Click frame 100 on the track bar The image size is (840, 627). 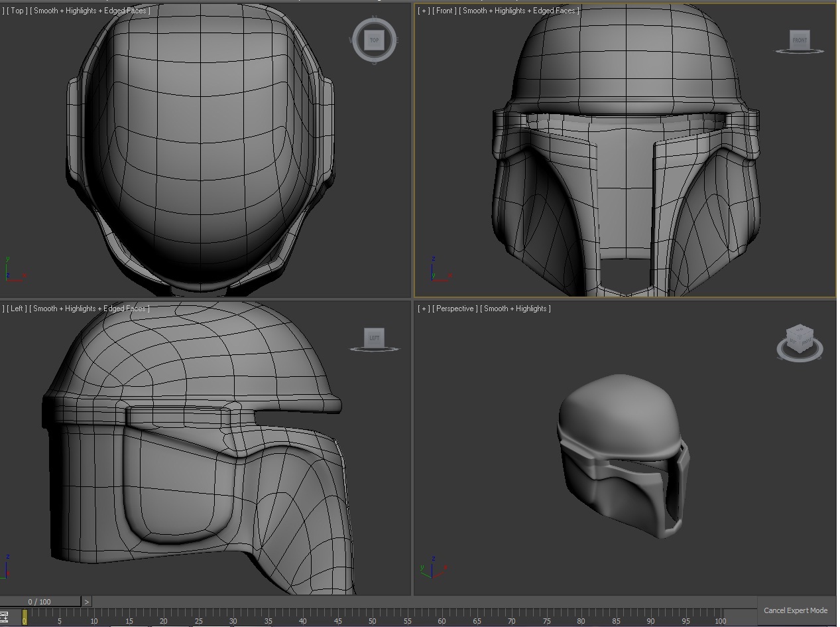[720, 621]
